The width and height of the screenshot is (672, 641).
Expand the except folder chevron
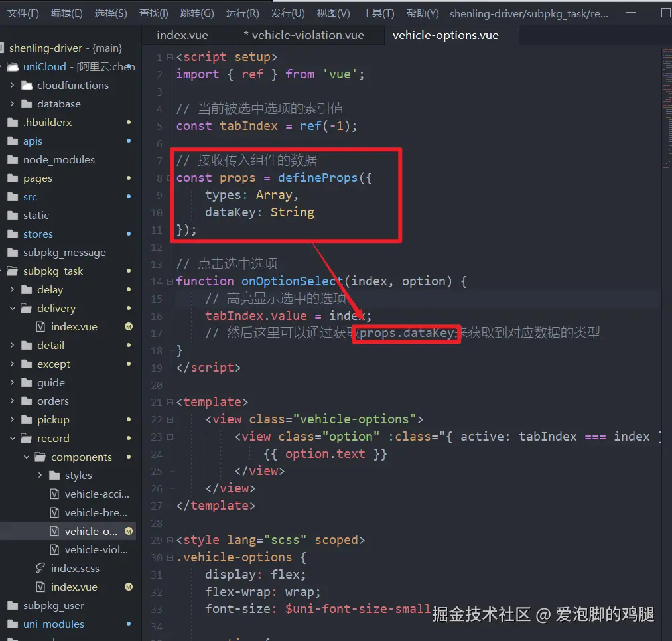pyautogui.click(x=12, y=364)
